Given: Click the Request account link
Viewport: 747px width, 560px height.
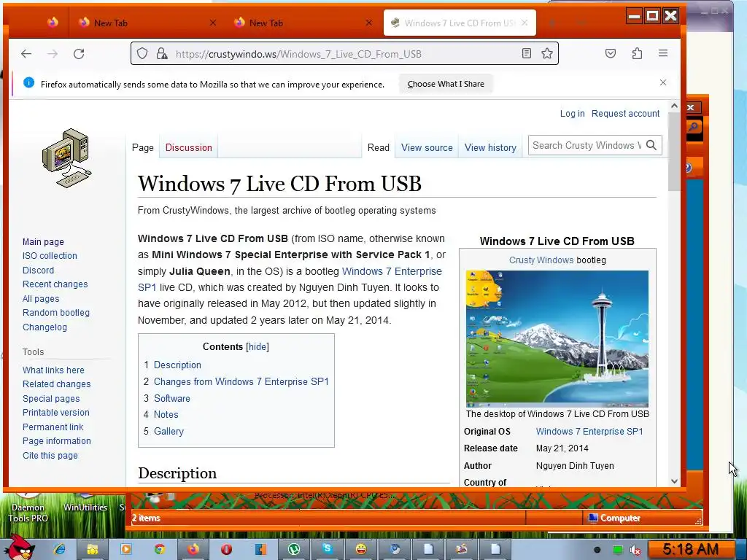Looking at the screenshot, I should coord(625,113).
